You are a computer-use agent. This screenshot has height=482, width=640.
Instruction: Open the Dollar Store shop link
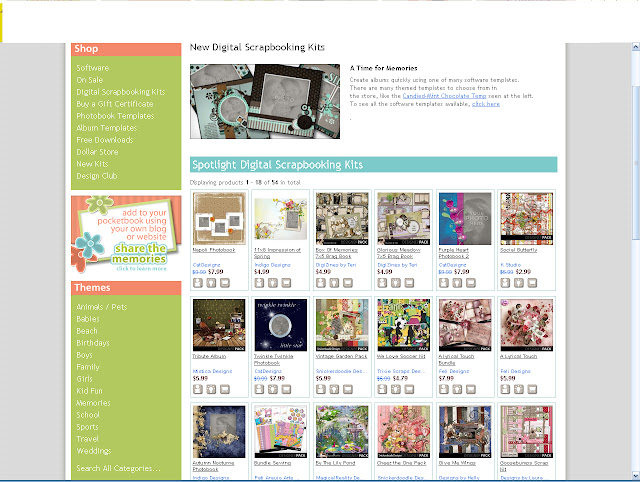coord(97,152)
